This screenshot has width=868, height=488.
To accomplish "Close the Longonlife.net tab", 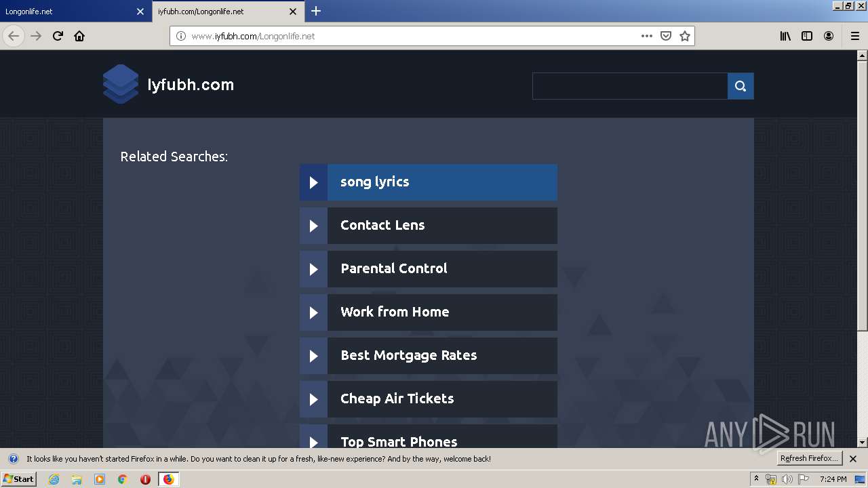I will (x=140, y=12).
